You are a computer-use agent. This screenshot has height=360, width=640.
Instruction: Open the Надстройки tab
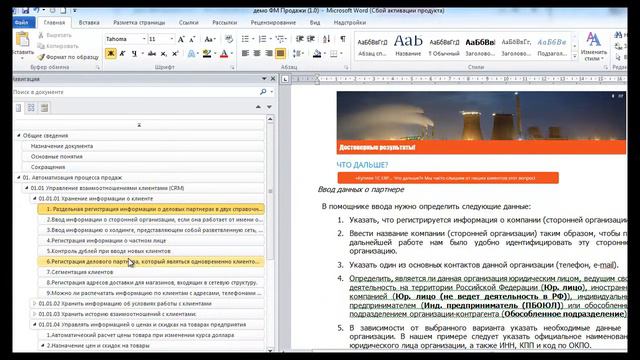tap(350, 23)
